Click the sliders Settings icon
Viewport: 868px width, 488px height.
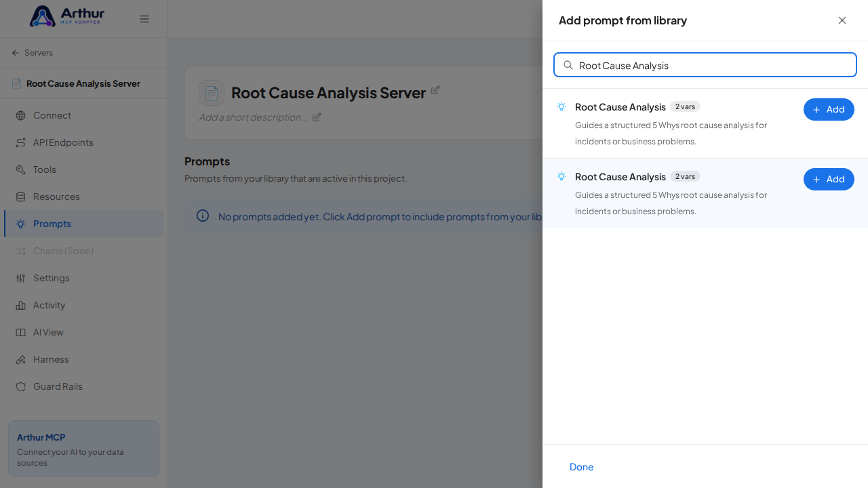click(21, 278)
